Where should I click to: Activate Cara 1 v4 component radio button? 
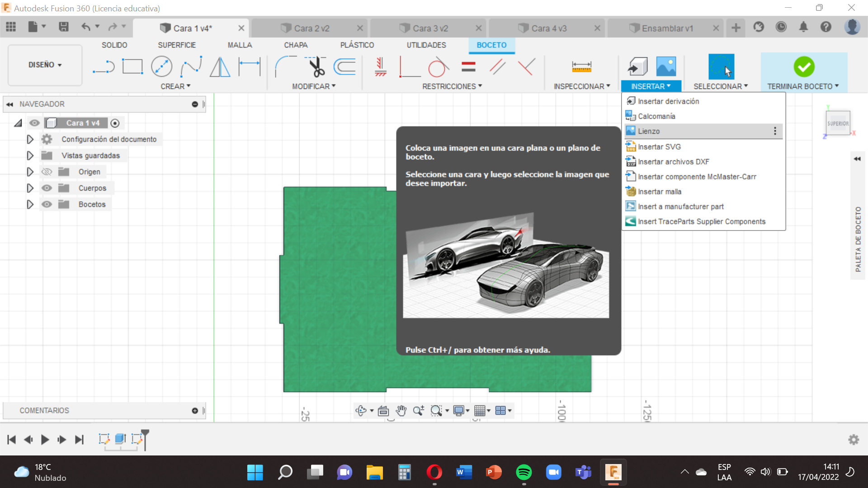pos(115,123)
